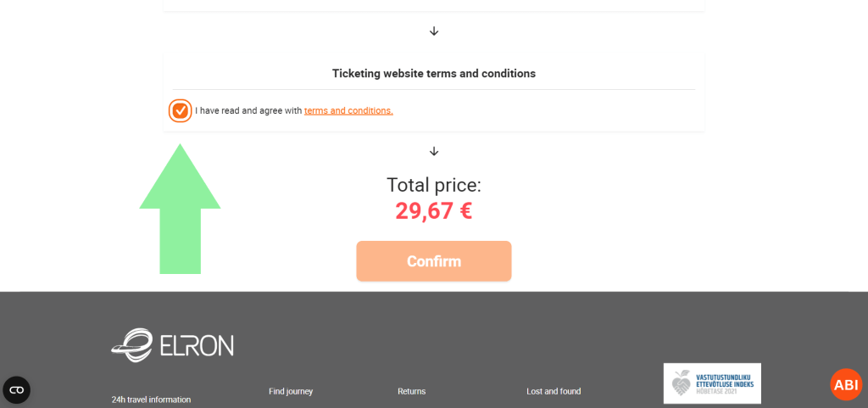Uncheck the terms and conditions agreement checkbox
Screen dimensions: 868x408
click(x=180, y=111)
